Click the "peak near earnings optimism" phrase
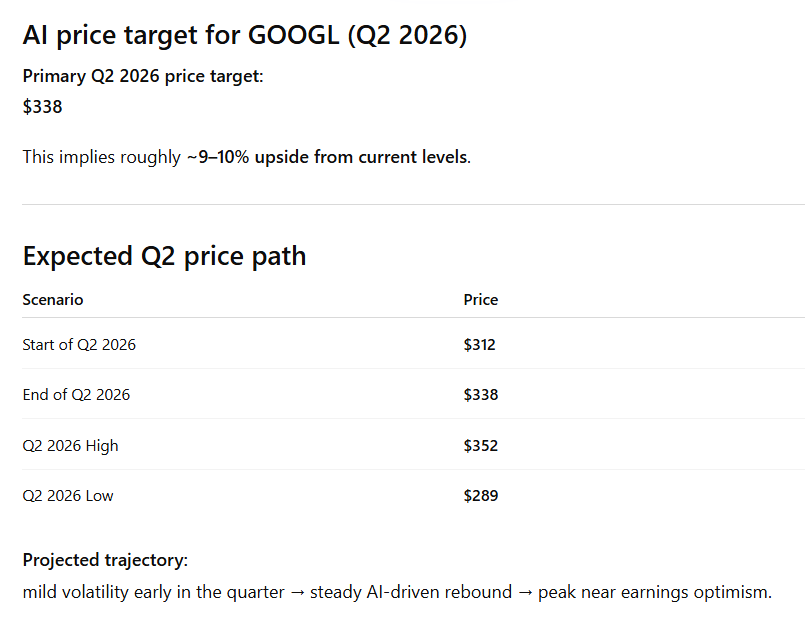 654,592
